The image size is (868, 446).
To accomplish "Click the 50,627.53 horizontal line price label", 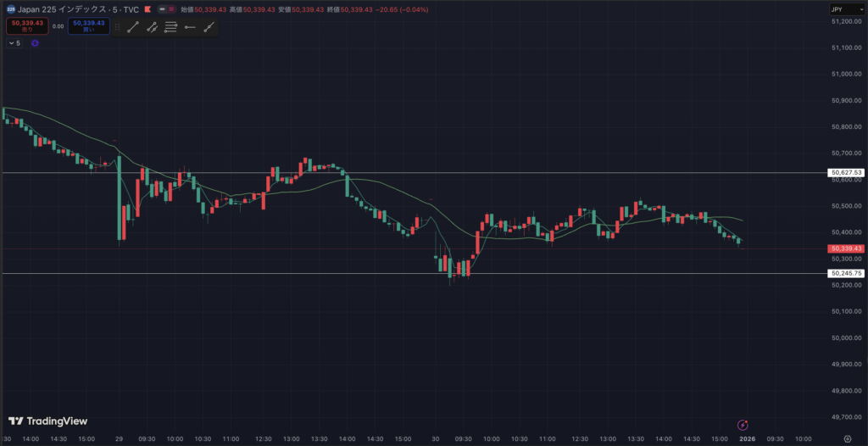I will 846,173.
